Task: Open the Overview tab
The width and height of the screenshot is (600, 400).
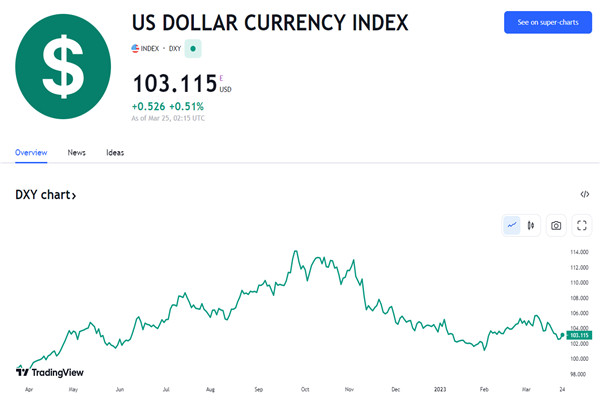Action: tap(31, 152)
